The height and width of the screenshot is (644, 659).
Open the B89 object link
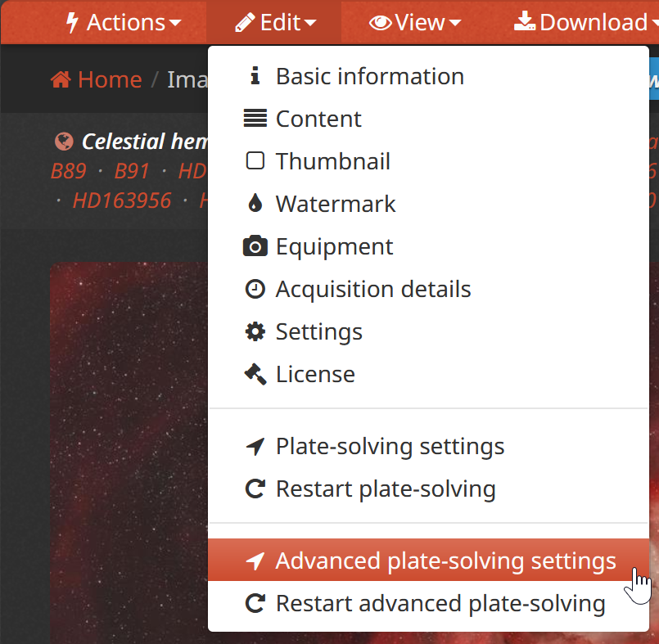click(69, 171)
